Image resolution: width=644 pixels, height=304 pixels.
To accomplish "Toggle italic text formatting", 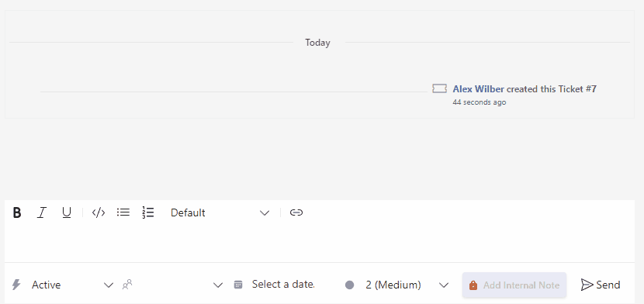I will 41,212.
